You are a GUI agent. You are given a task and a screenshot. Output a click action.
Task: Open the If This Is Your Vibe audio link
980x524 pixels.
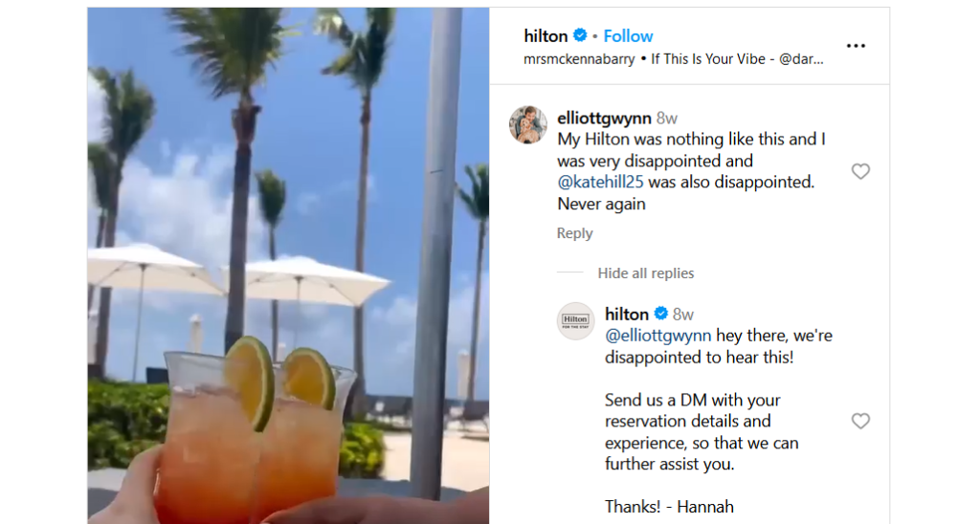coord(737,59)
